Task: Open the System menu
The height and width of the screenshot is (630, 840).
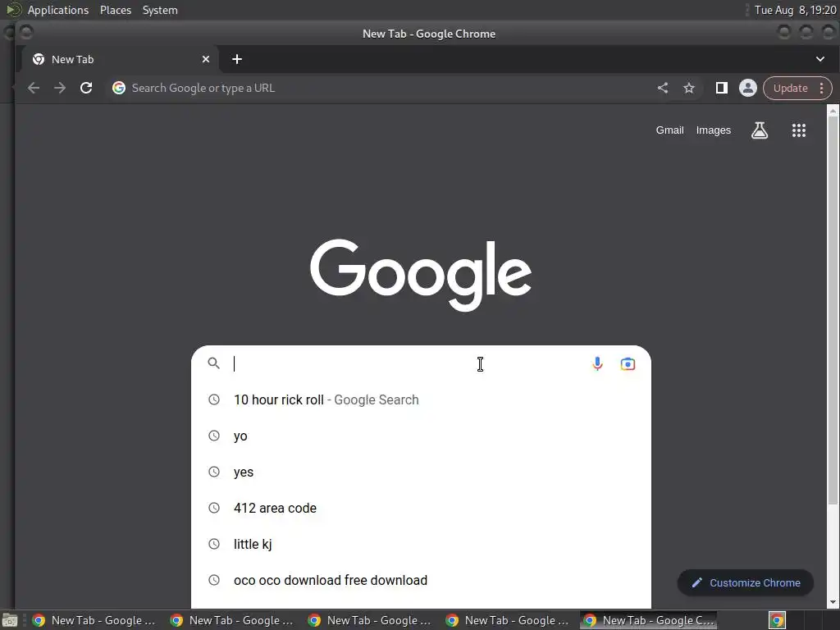Action: click(x=160, y=10)
